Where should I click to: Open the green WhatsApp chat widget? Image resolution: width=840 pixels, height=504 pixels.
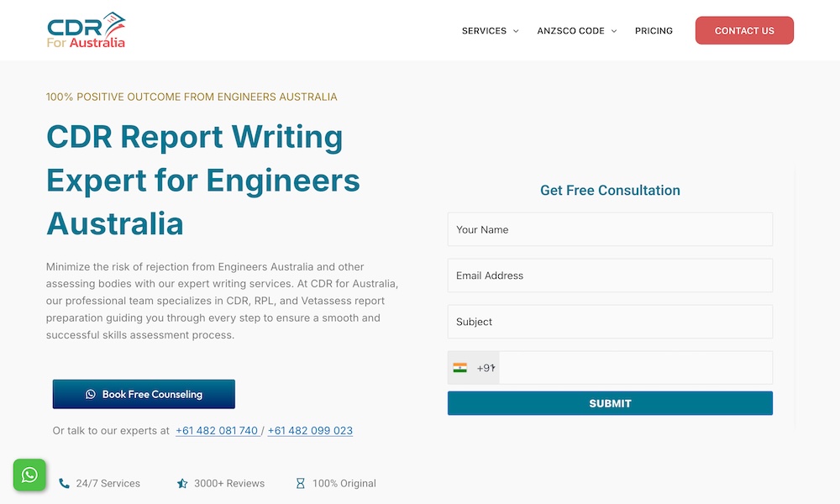coord(29,475)
